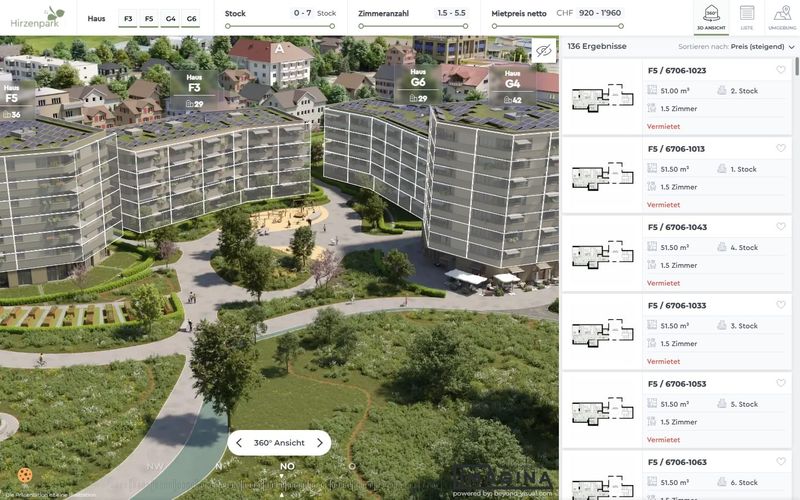
Task: Open floor plan thumbnail of 6706-1023
Action: 603,97
